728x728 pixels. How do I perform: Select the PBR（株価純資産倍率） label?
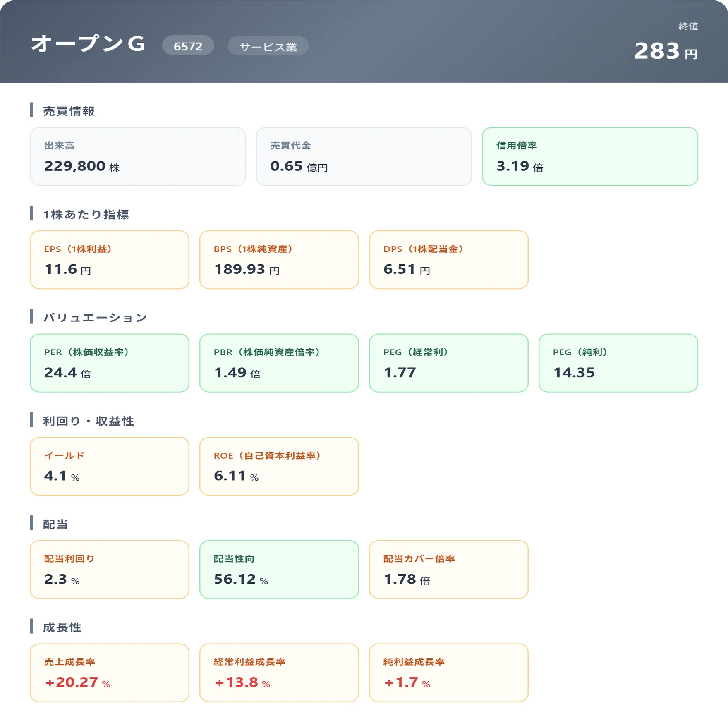tap(267, 352)
